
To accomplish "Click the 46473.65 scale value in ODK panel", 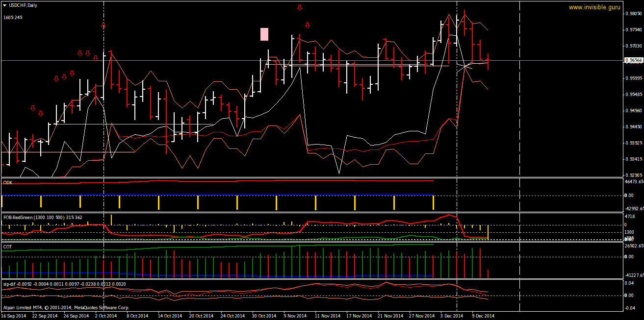I will pos(633,182).
